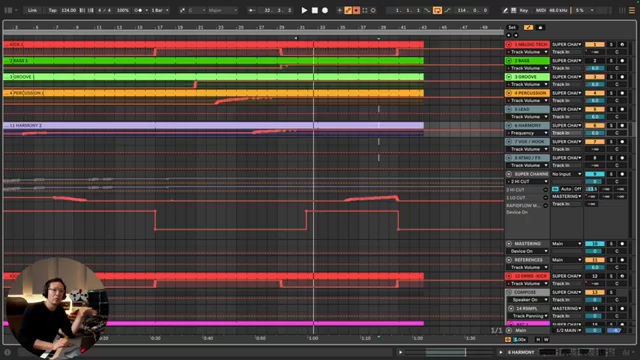This screenshot has height=360, width=640.
Task: Open the Major scale type dropdown
Action: [x=223, y=10]
